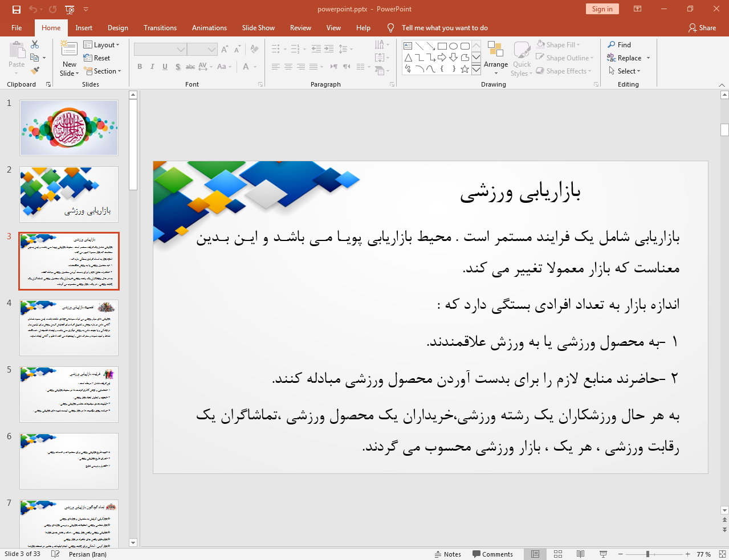Open the Shape Effects dropdown
Screen dimensions: 729x560
point(564,71)
